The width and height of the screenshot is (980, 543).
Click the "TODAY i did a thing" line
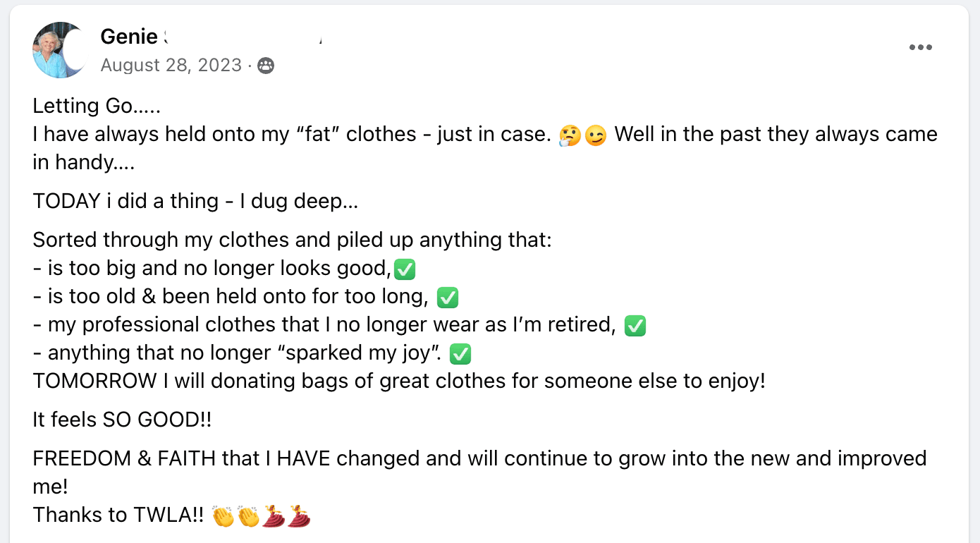tap(195, 202)
